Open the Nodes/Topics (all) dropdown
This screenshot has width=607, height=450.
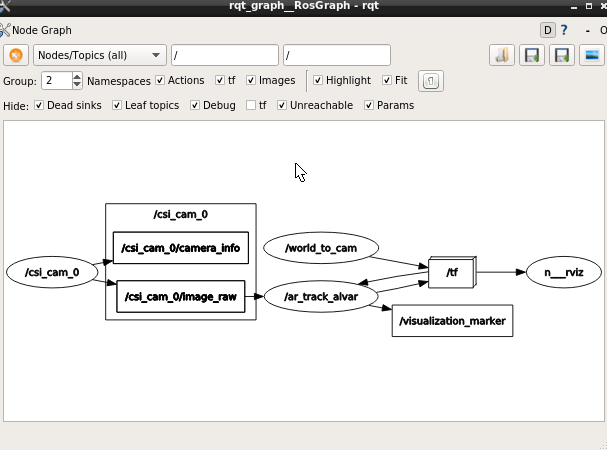[100, 55]
